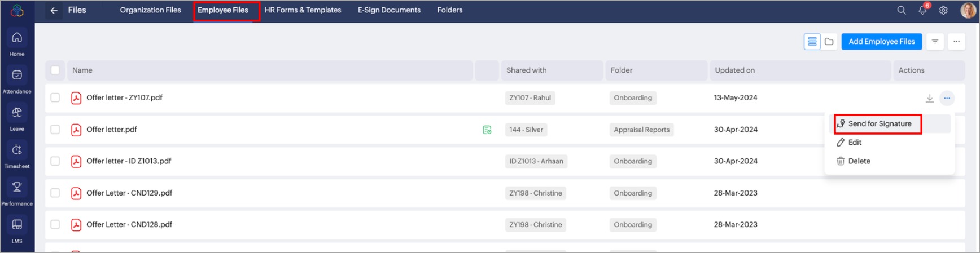Click the ID Z1013 - Arhaan tag
980x253 pixels.
click(x=536, y=161)
